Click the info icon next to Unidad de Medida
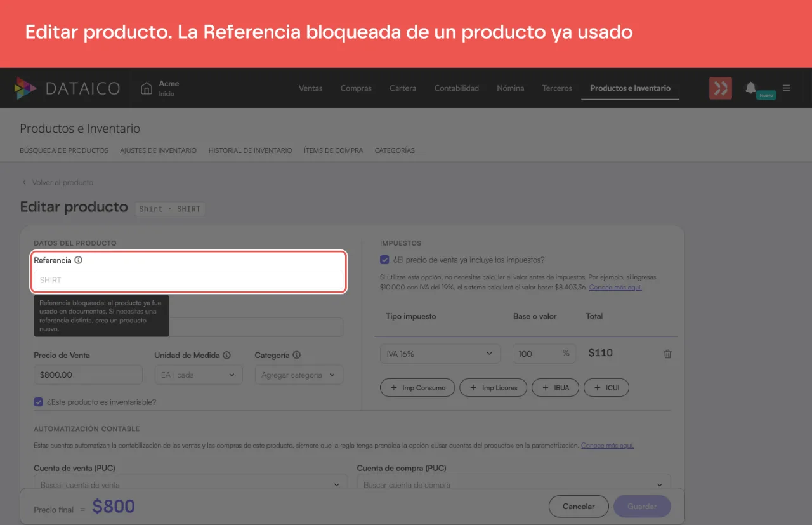 [x=226, y=356]
